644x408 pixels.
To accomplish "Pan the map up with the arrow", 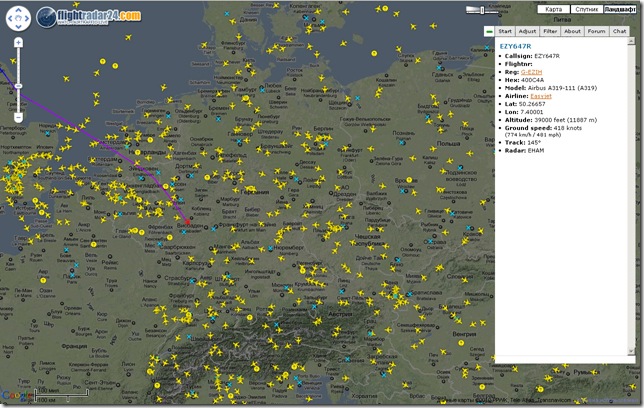I will click(x=18, y=10).
